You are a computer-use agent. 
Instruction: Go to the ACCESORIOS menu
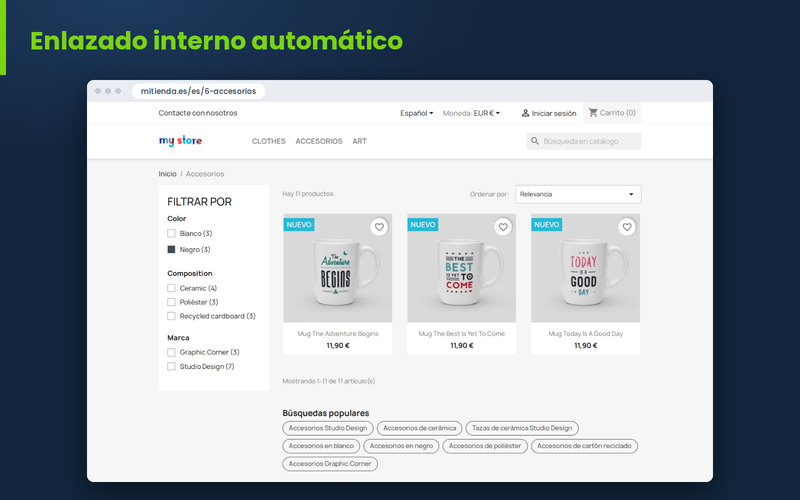319,141
